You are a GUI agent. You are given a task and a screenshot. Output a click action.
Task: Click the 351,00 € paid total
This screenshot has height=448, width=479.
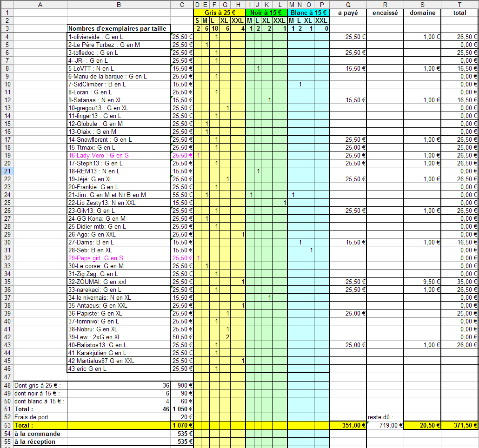[348, 425]
